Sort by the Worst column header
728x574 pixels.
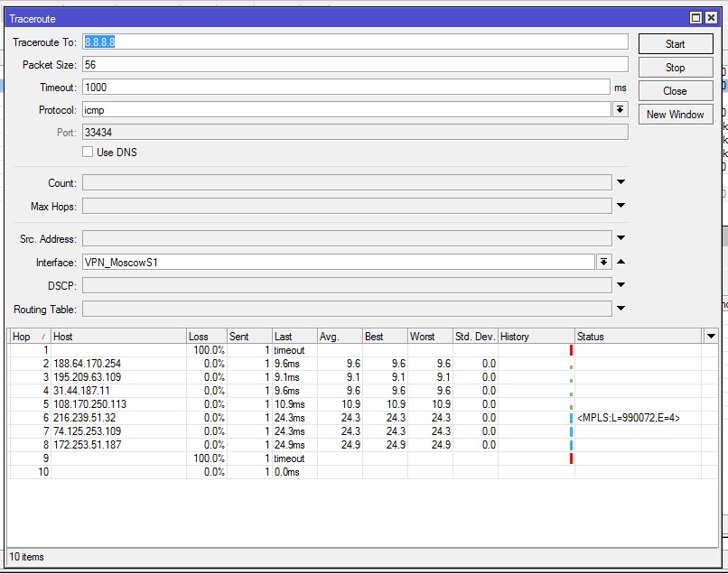430,337
